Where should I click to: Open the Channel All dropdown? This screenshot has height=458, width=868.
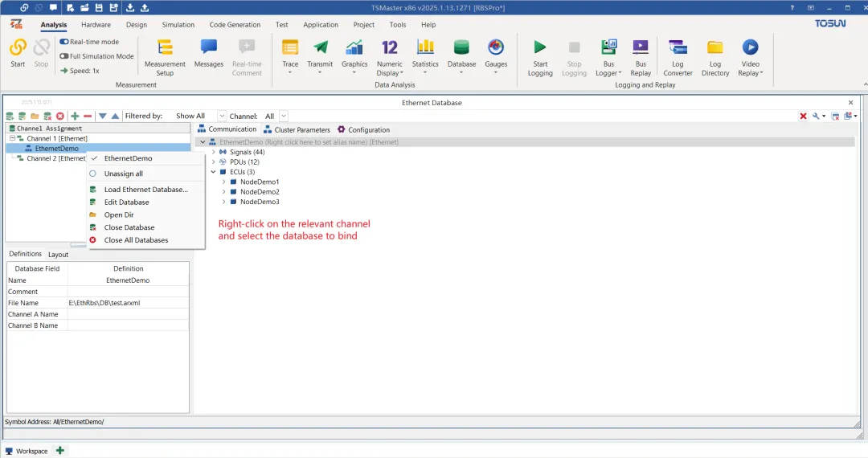274,117
